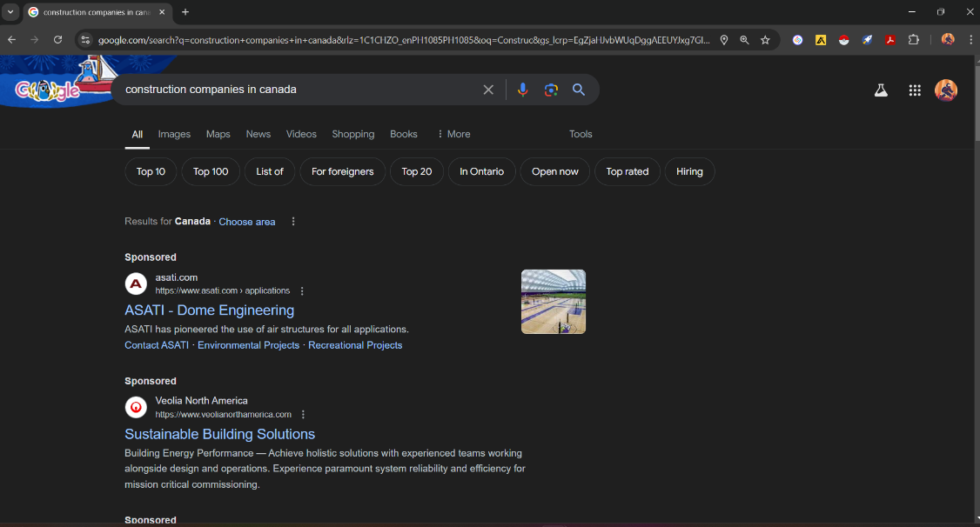Apply the Hiring filter chip
Image resolution: width=980 pixels, height=527 pixels.
point(689,171)
